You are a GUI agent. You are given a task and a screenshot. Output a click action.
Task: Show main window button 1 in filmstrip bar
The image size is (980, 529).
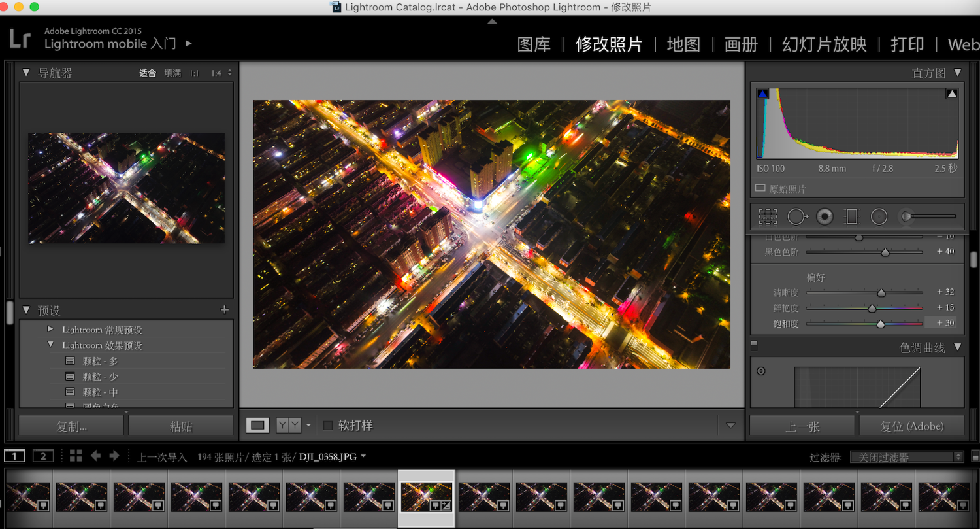14,456
